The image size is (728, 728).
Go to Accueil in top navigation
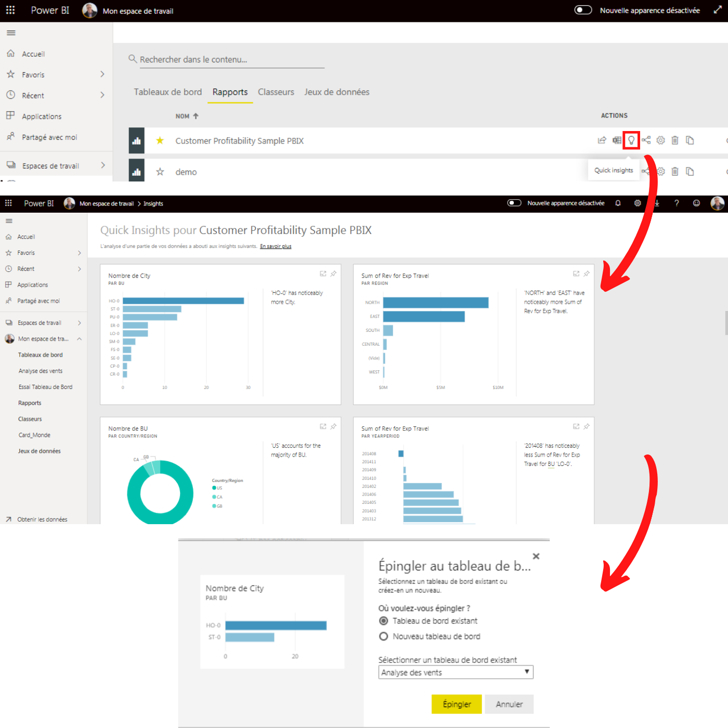pyautogui.click(x=33, y=54)
